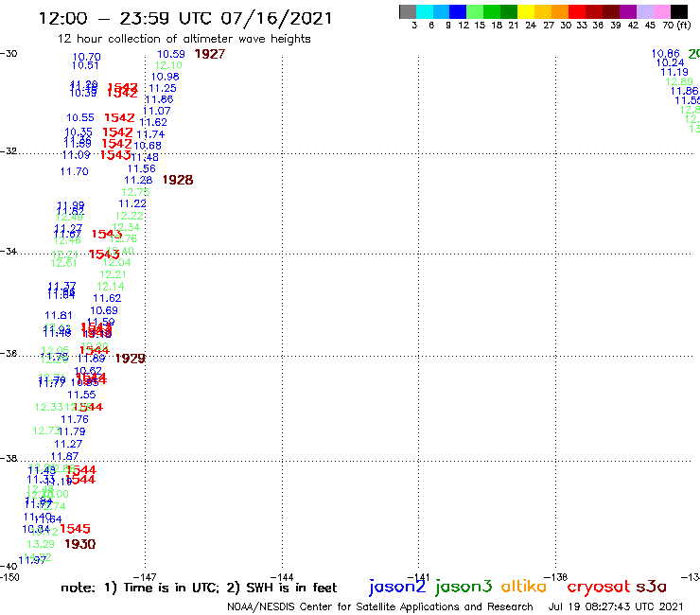The width and height of the screenshot is (700, 615).
Task: Click the '-32' latitude axis label
Action: point(9,151)
